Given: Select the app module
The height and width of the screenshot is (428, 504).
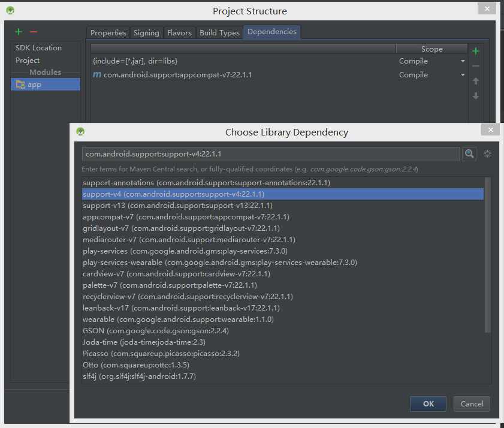Looking at the screenshot, I should [46, 85].
